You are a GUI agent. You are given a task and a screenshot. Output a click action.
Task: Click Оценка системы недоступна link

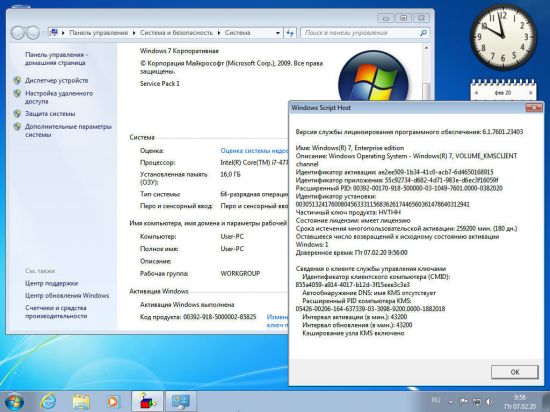click(254, 151)
